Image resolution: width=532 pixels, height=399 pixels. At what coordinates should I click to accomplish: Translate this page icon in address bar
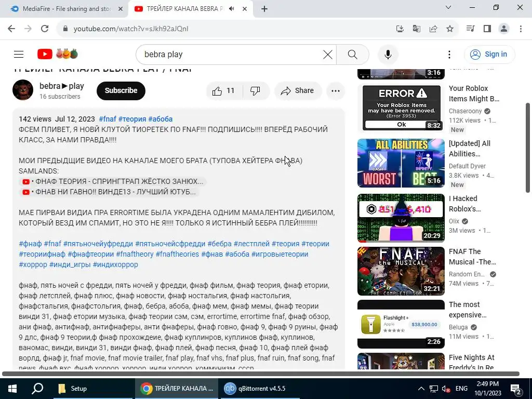416,29
